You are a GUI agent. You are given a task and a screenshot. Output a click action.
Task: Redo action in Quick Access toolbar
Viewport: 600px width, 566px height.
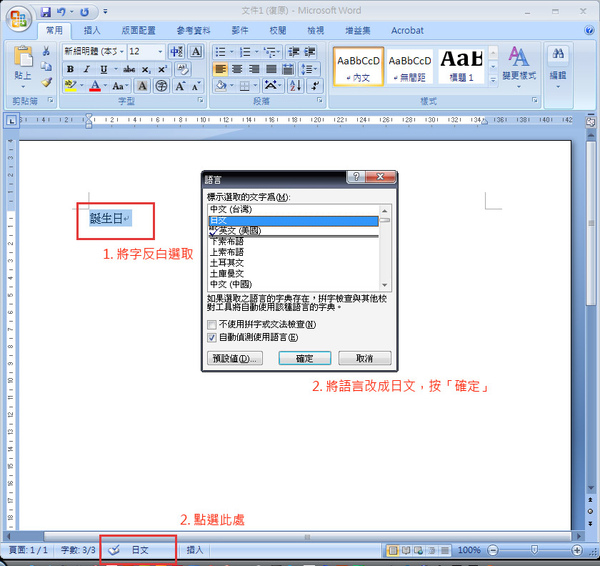tap(85, 12)
